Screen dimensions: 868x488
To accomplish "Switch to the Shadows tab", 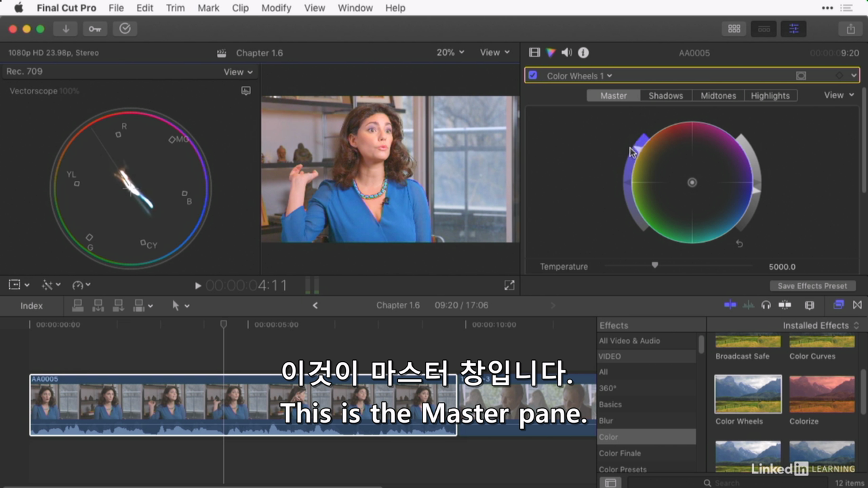I will coord(666,96).
